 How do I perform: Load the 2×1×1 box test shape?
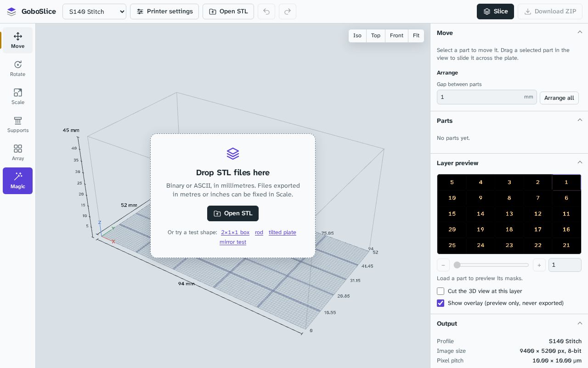[235, 232]
